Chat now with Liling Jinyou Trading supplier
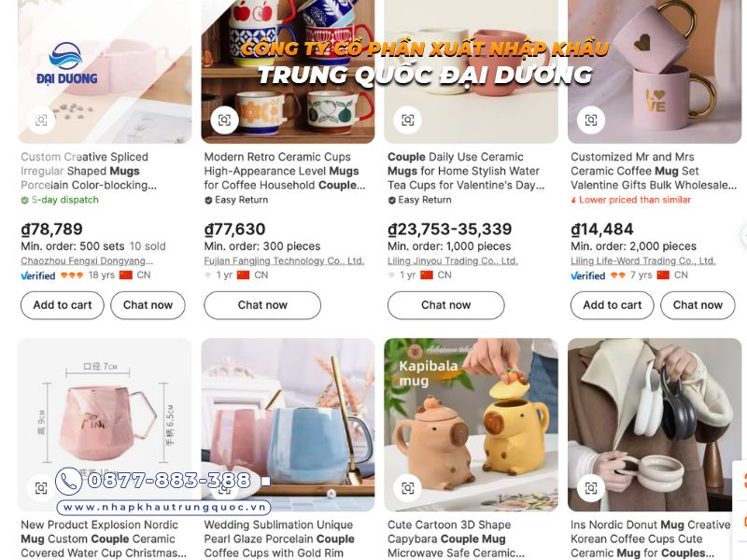Viewport: 747px width, 560px height. tap(446, 305)
